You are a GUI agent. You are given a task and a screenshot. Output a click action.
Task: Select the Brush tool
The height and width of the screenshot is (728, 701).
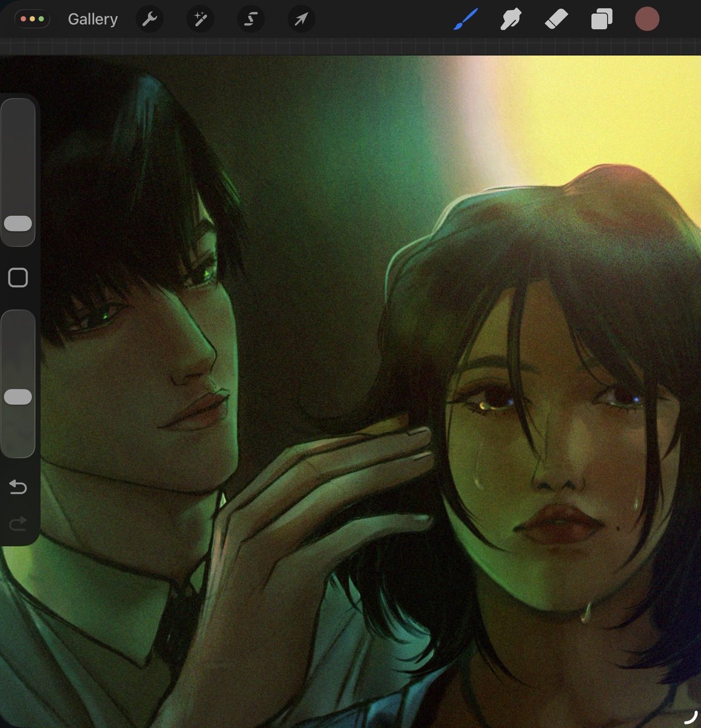(466, 19)
